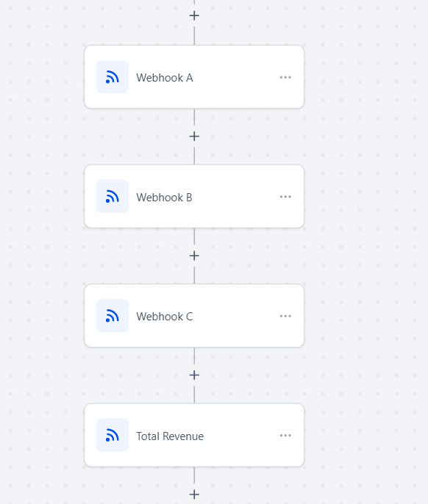Add step between Webhook A and B
Screen dimensions: 428x504
pos(194,137)
